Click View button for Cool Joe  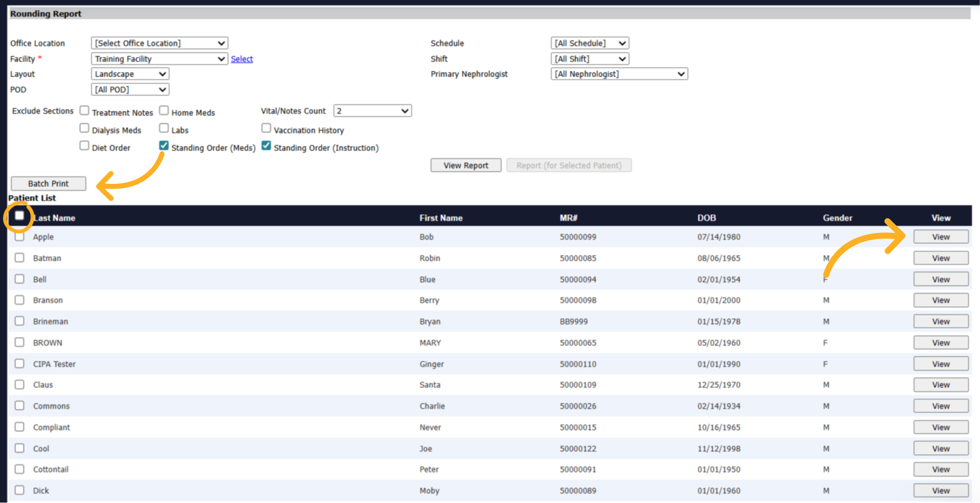[x=941, y=449]
